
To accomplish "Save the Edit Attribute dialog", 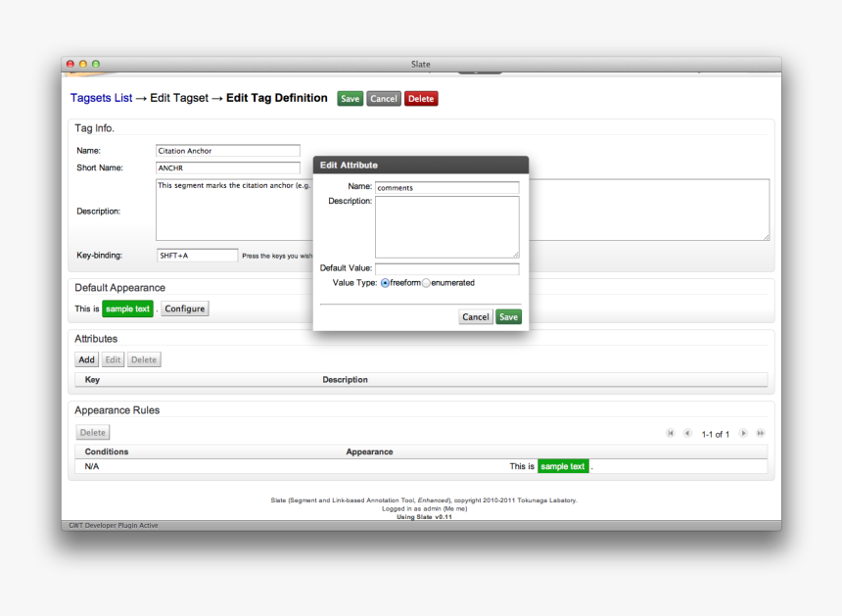I will click(x=508, y=317).
